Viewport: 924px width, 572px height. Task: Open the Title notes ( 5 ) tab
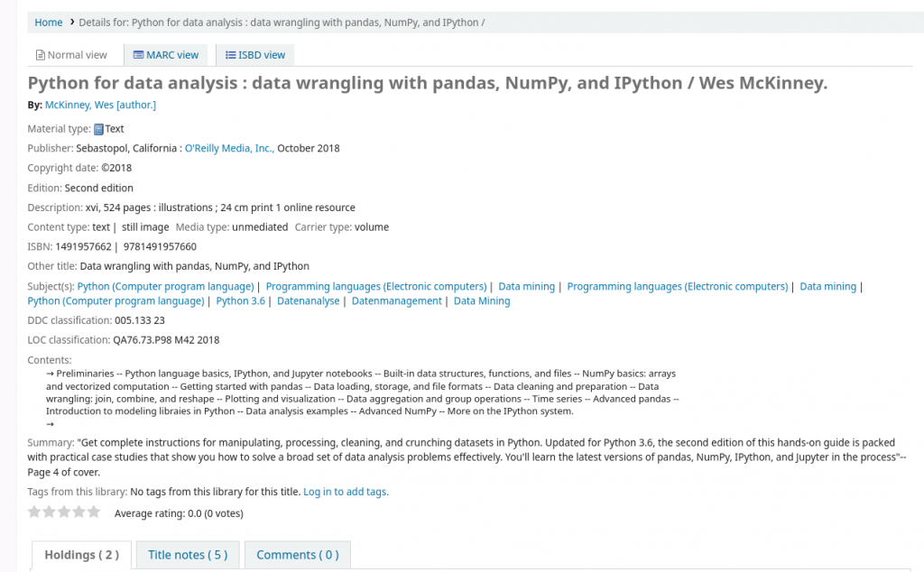[188, 555]
